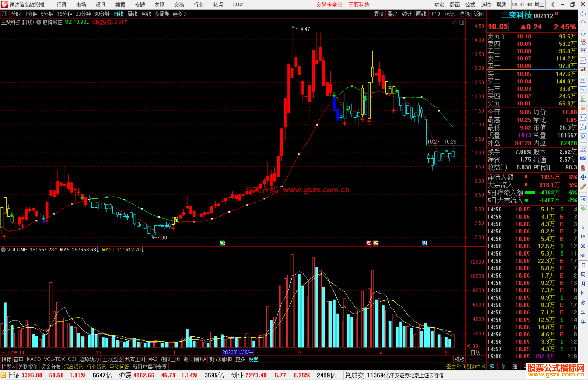Switch to the MACD indicator tab
The image size is (588, 380).
tap(33, 359)
